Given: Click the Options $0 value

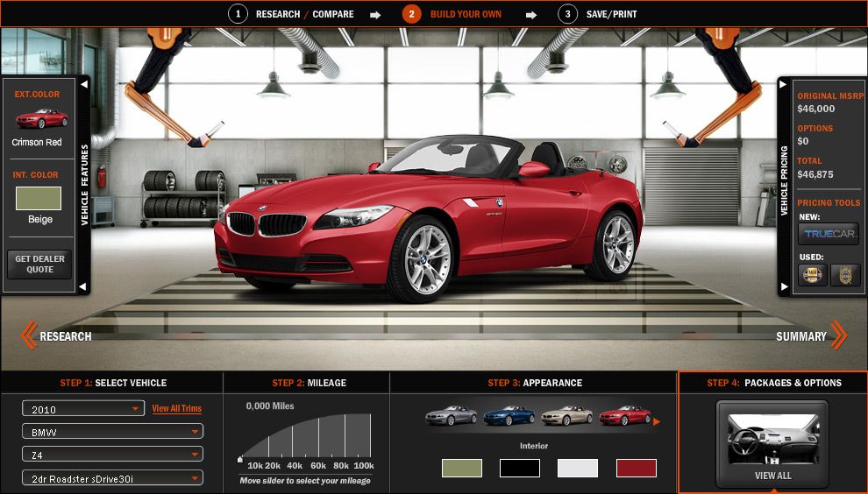Looking at the screenshot, I should point(802,141).
